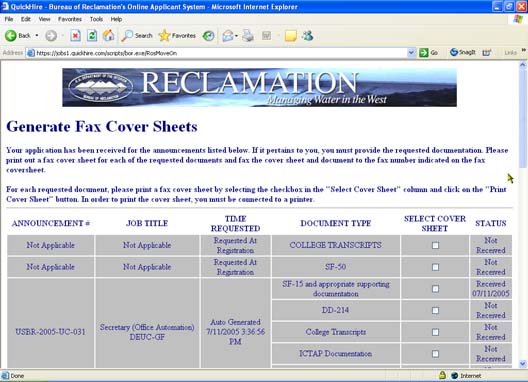Screen dimensions: 528x382
Task: Open the Edit menu
Action: click(x=26, y=19)
